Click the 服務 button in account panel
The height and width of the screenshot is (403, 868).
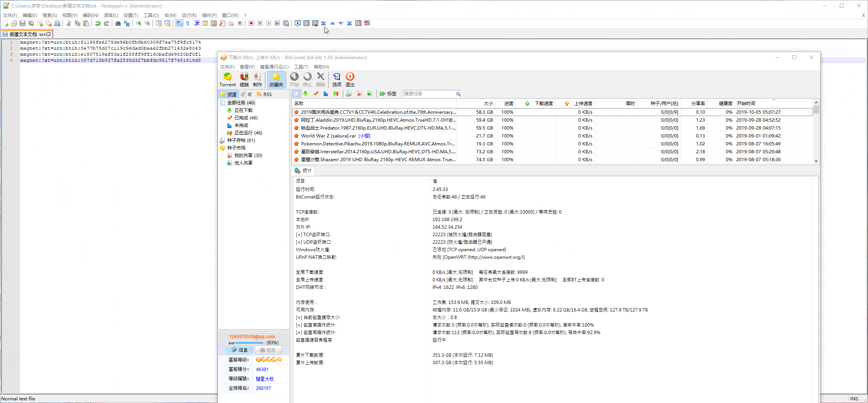(x=268, y=350)
